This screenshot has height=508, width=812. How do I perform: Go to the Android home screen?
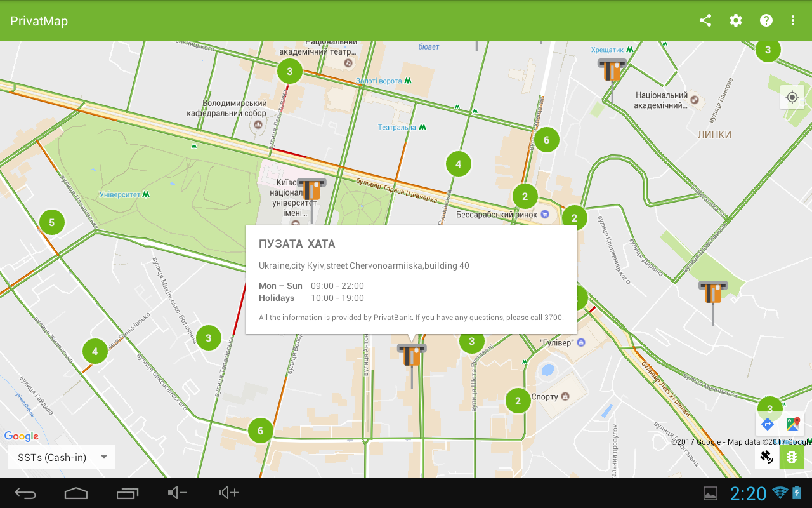click(76, 493)
